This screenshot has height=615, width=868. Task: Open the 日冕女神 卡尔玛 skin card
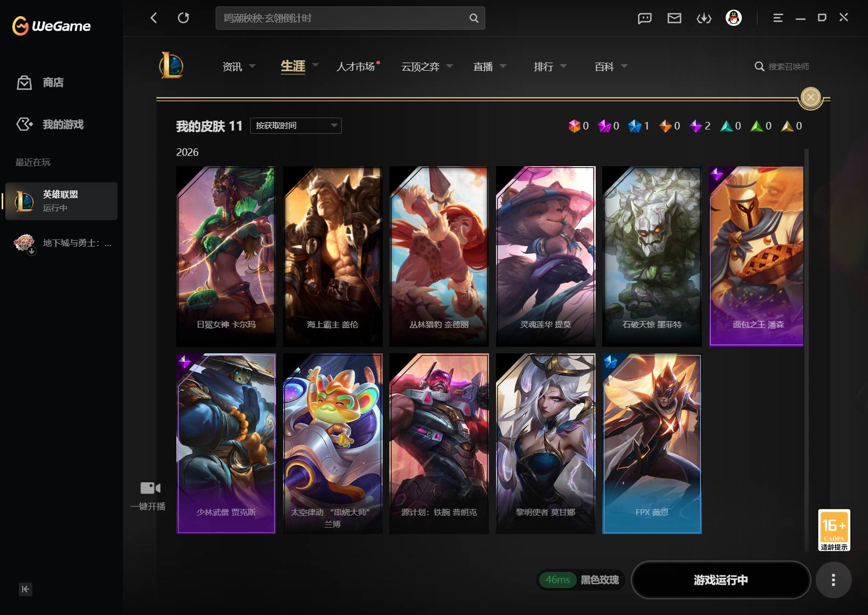tap(226, 256)
